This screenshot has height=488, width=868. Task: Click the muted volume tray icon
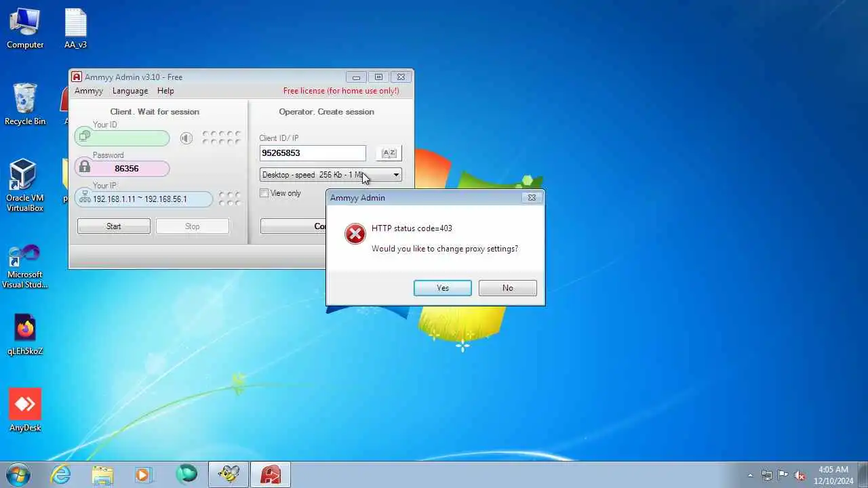[x=800, y=475]
